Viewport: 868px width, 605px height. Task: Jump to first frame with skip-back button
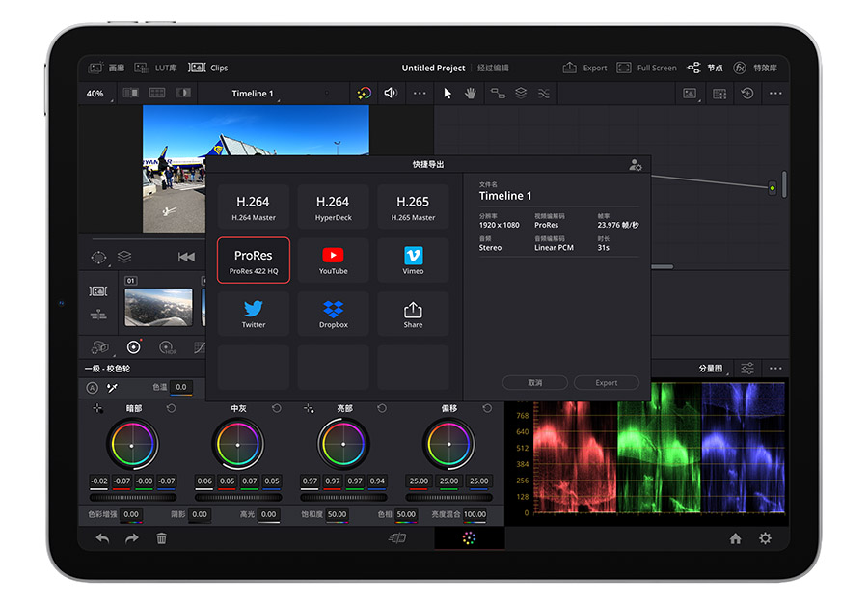point(186,257)
